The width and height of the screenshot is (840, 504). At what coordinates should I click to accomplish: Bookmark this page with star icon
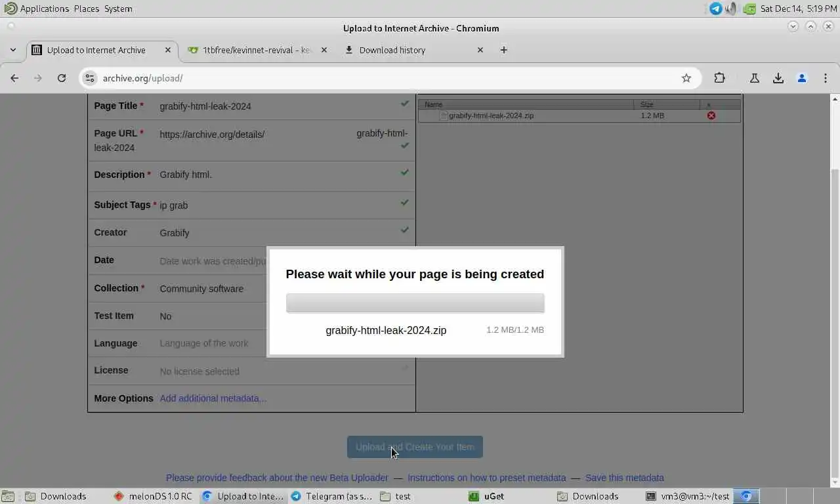686,78
